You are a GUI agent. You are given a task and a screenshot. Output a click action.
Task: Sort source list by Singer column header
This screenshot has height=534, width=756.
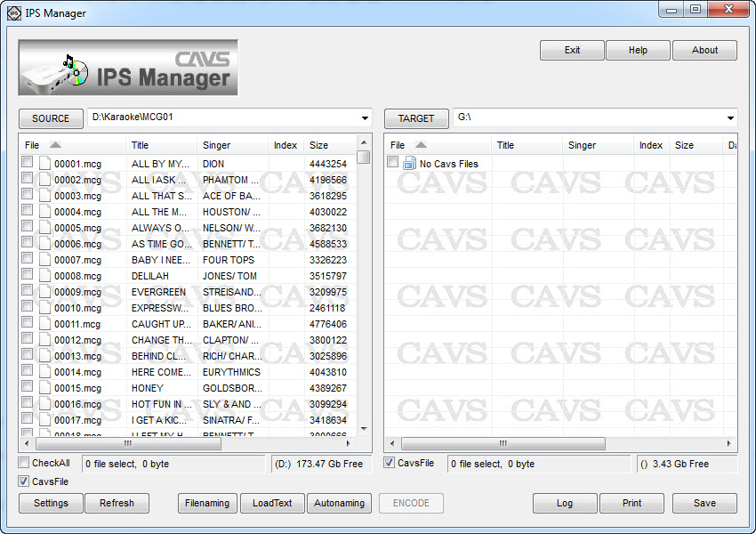tap(216, 145)
